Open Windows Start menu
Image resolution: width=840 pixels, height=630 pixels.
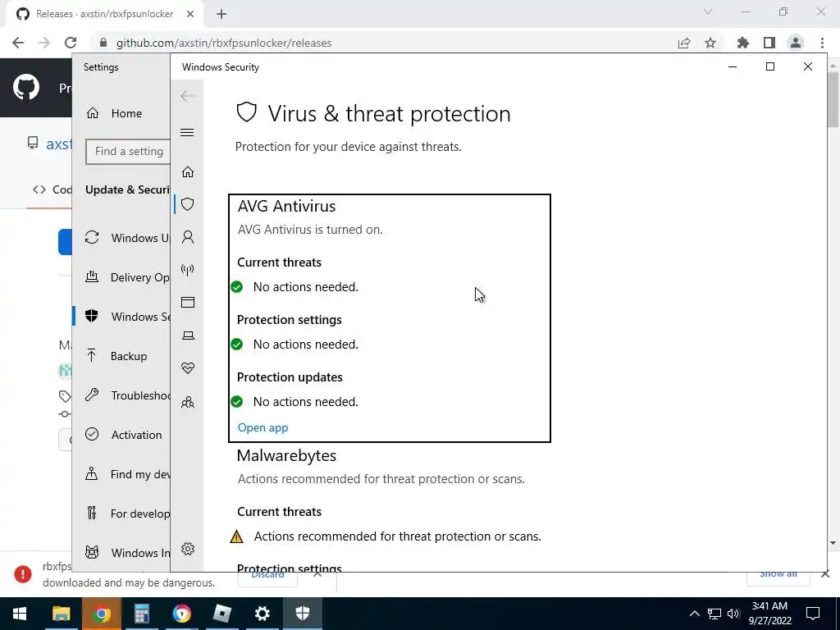20,614
